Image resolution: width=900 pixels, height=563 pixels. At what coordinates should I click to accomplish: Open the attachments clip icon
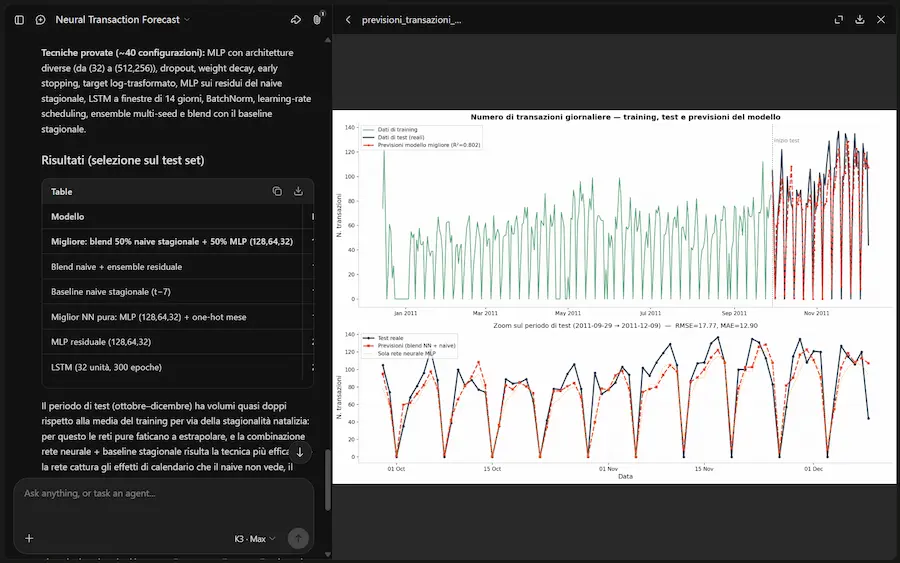coord(317,20)
